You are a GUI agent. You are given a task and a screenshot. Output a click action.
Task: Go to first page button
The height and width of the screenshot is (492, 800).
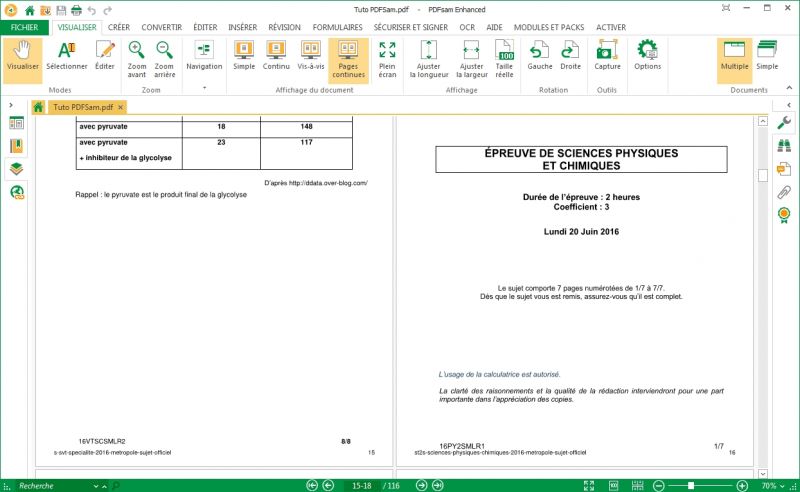[x=312, y=485]
